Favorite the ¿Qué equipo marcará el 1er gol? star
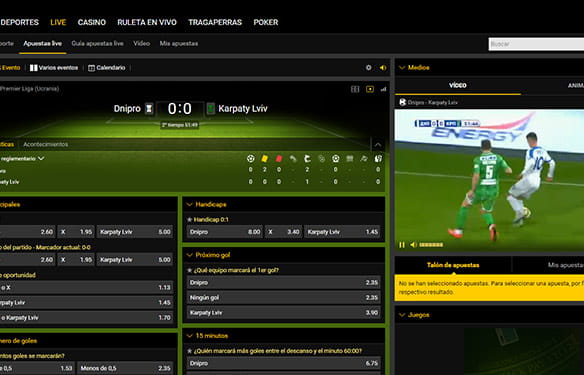Viewport: 584px width, 375px height. point(190,270)
